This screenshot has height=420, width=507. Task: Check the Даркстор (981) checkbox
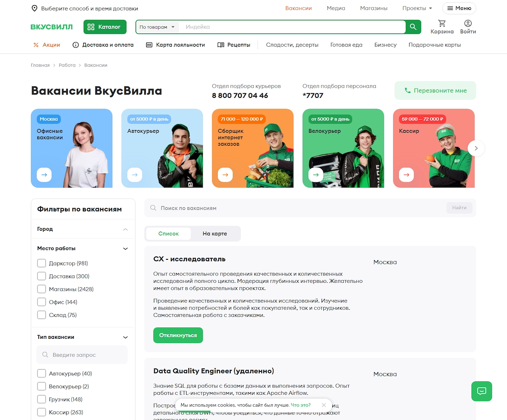(41, 263)
